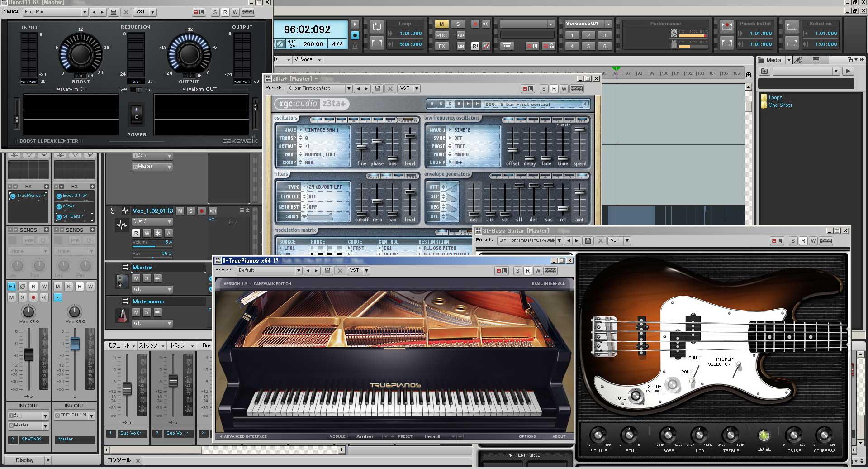Click TruePianos Amber module selector
868x469 pixels.
365,436
